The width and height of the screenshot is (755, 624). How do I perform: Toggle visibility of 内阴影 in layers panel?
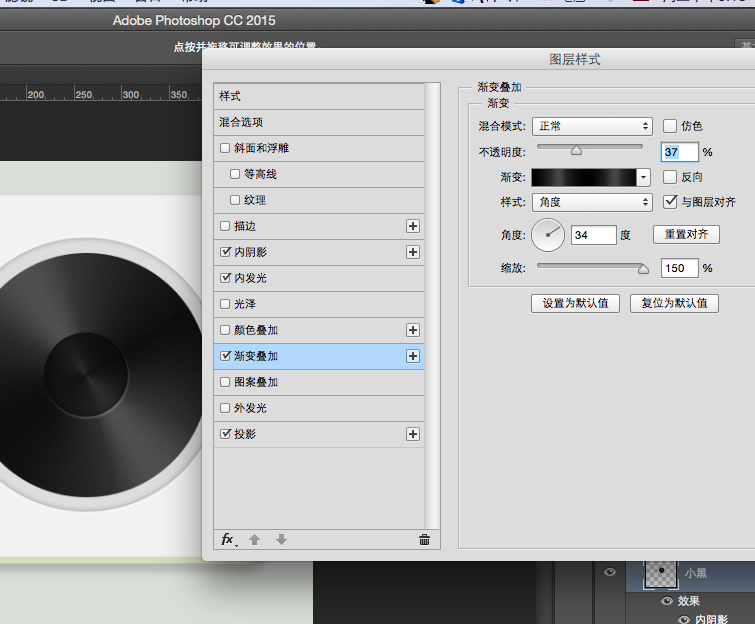[684, 620]
